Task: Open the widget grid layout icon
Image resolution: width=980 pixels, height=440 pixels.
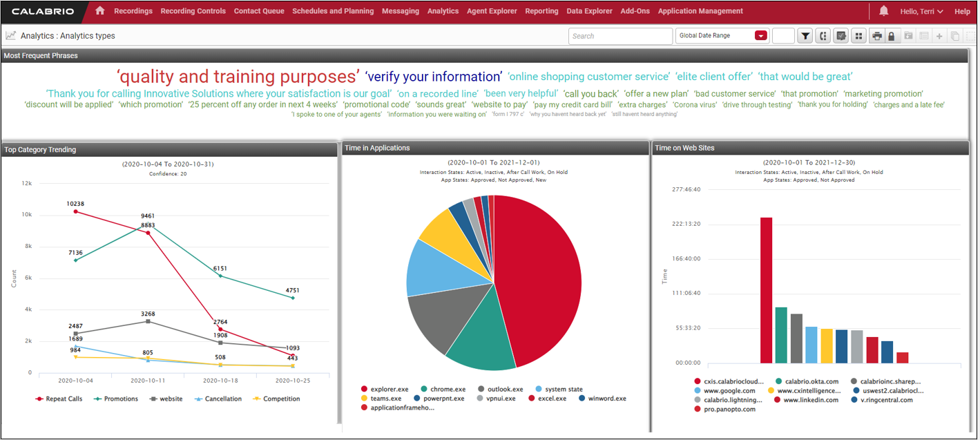Action: click(859, 35)
